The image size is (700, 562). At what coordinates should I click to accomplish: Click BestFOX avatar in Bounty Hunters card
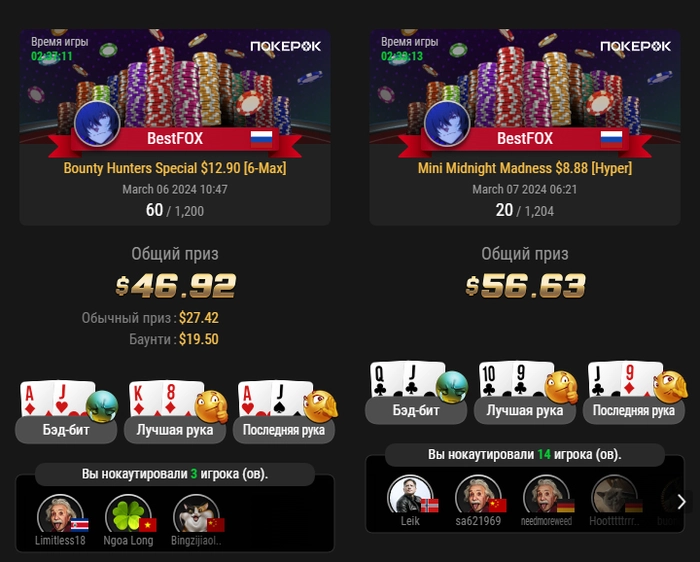(97, 124)
